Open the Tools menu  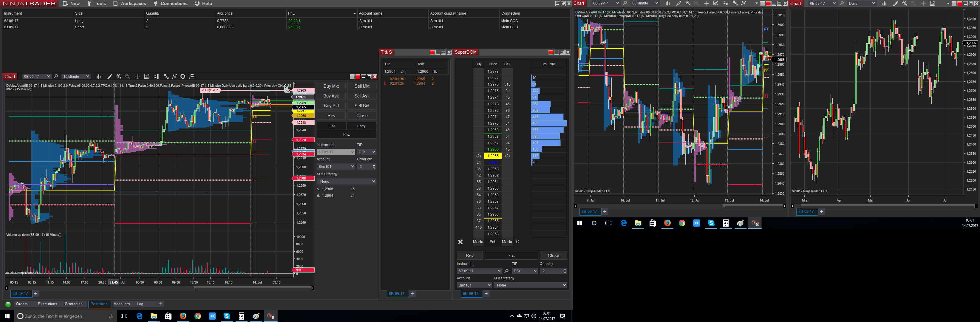97,3
